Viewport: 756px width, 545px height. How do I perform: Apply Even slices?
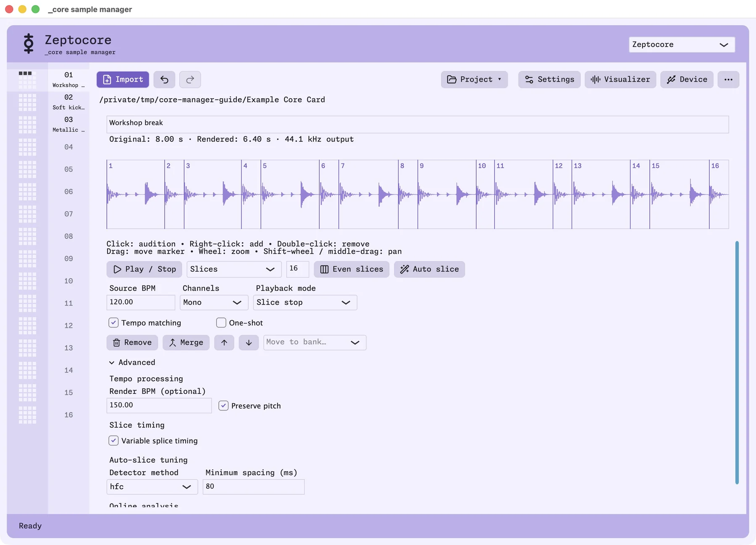click(x=352, y=269)
